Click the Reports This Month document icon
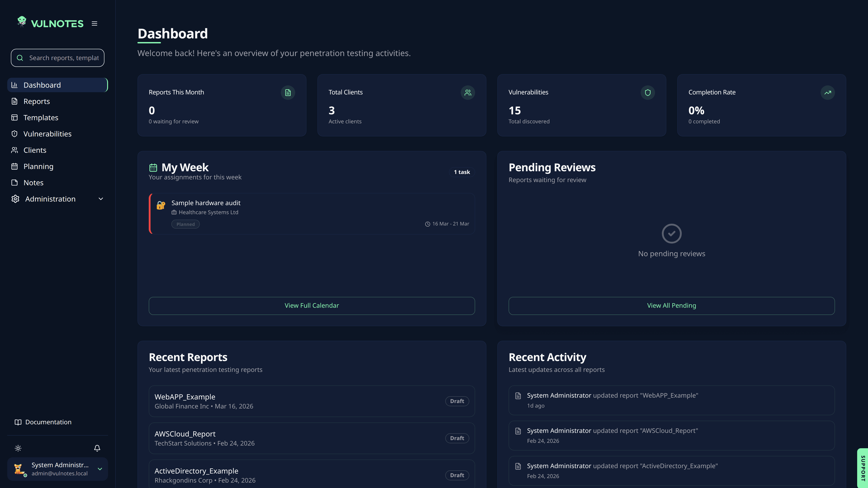Image resolution: width=868 pixels, height=488 pixels. (x=288, y=93)
